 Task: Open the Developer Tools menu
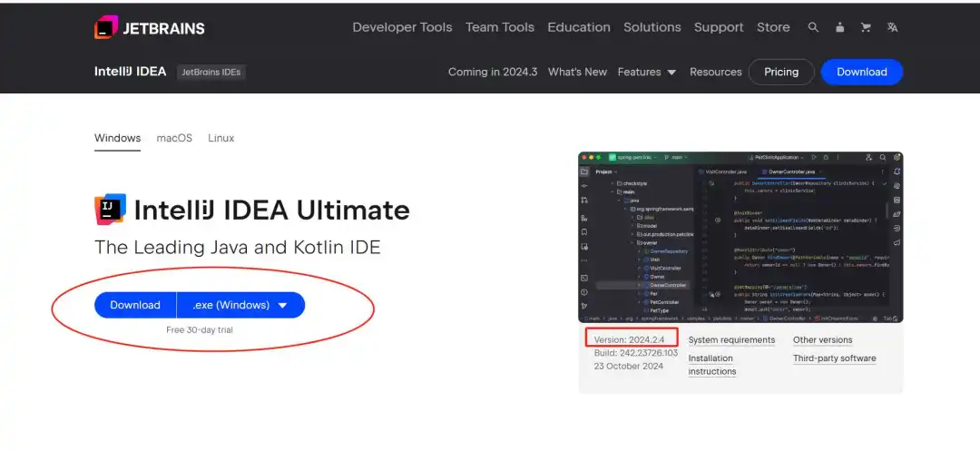coord(402,27)
